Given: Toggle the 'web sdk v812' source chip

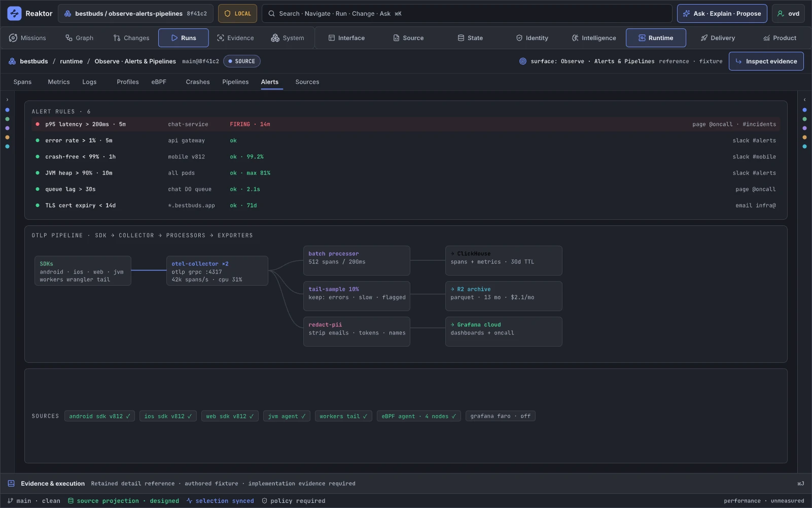Looking at the screenshot, I should click(230, 416).
